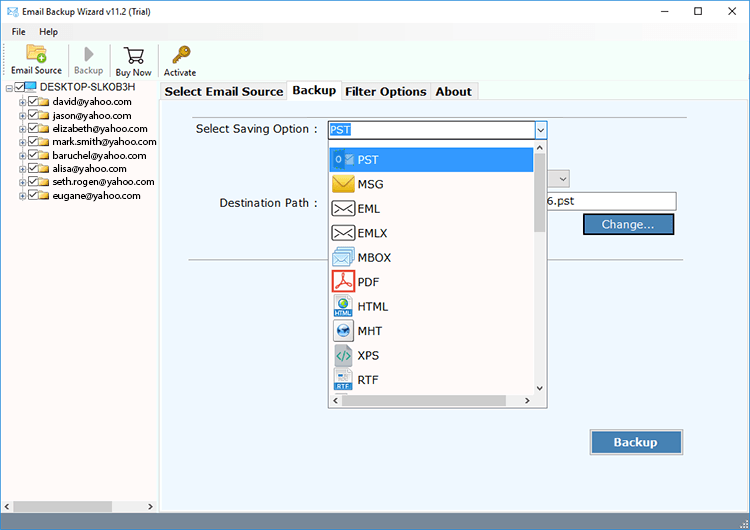Uncheck jason@yahoo.com checkbox
The image size is (750, 530).
pos(33,115)
